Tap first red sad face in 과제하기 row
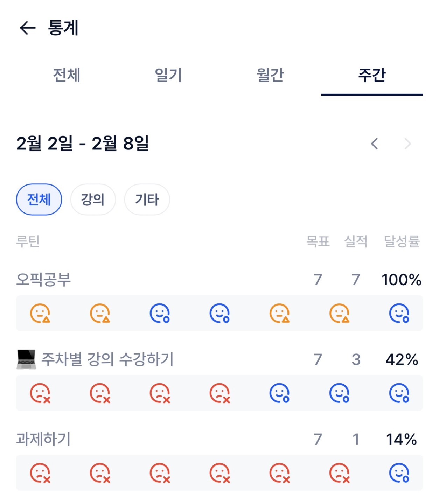 point(40,473)
